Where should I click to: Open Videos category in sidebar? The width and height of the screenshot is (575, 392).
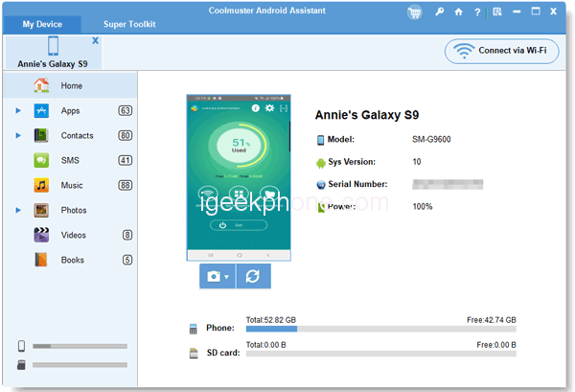point(70,235)
